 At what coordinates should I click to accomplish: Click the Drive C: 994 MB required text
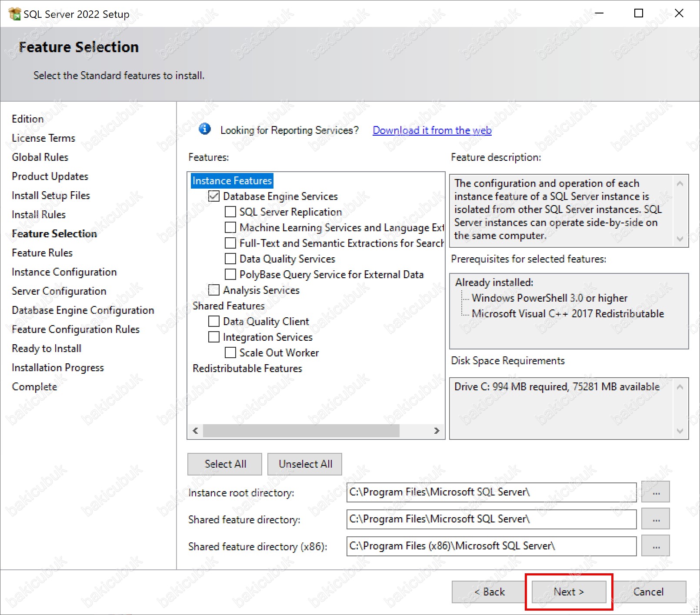[x=557, y=387]
